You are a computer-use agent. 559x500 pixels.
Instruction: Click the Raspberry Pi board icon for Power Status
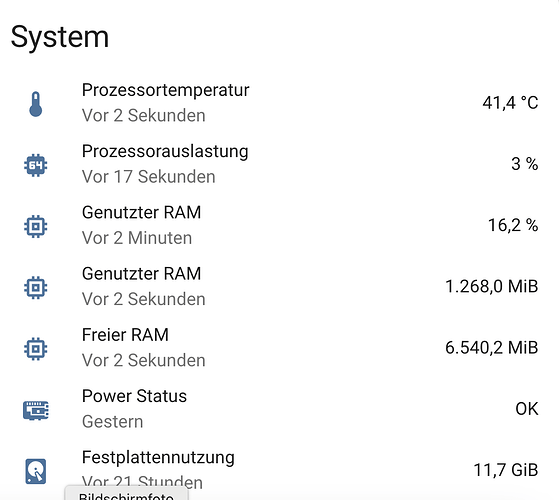36,410
